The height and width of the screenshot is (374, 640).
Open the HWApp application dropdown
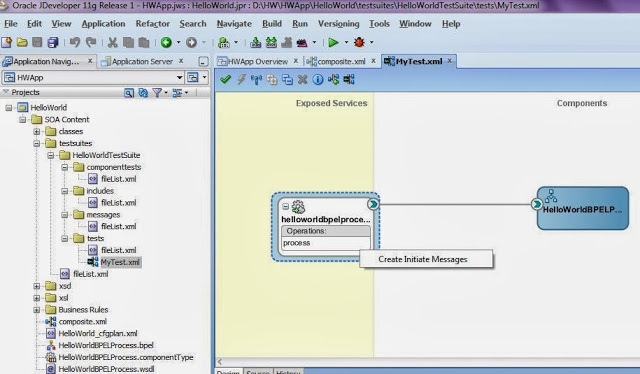point(179,78)
